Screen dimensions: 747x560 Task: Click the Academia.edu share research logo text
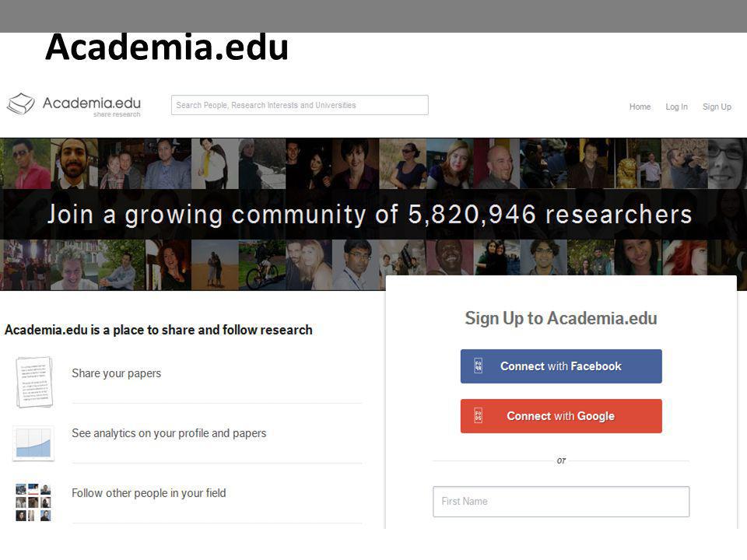pos(92,106)
